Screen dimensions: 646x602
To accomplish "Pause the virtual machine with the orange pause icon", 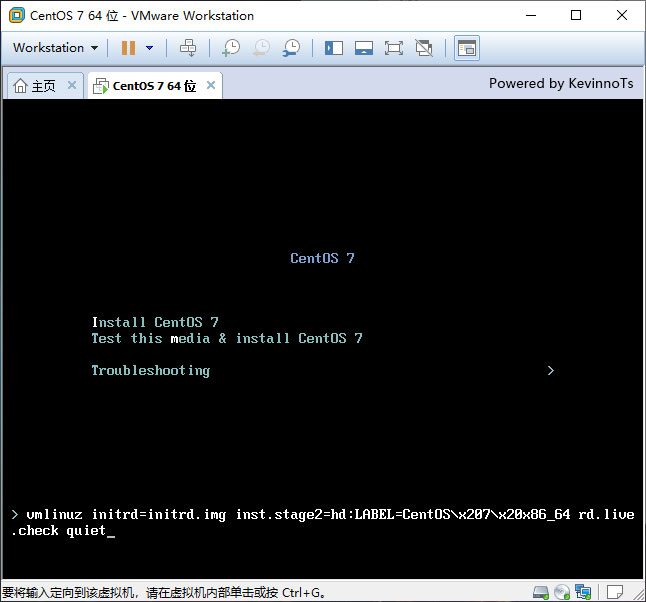I will coord(128,48).
